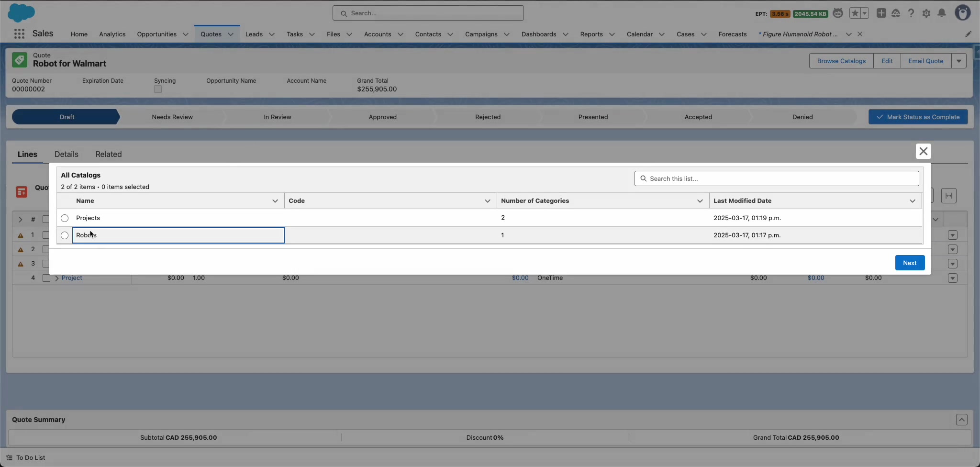Go to the Home nav item
980x467 pixels.
click(x=79, y=34)
